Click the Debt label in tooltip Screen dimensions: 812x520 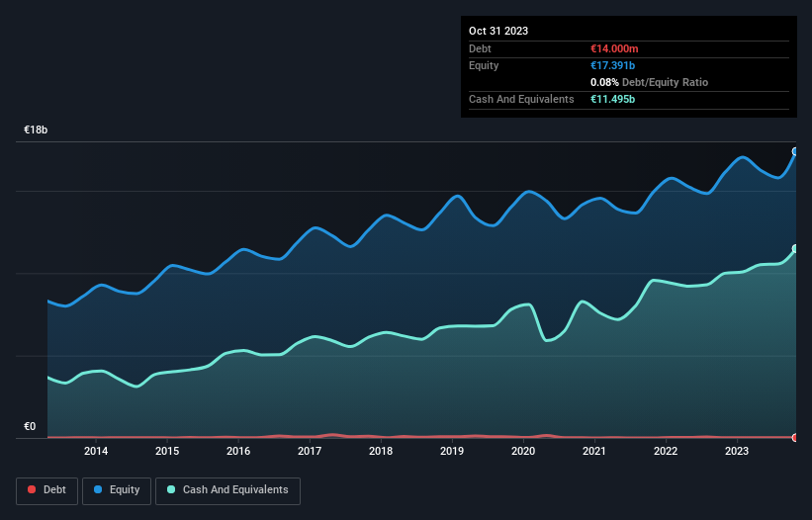(x=480, y=48)
